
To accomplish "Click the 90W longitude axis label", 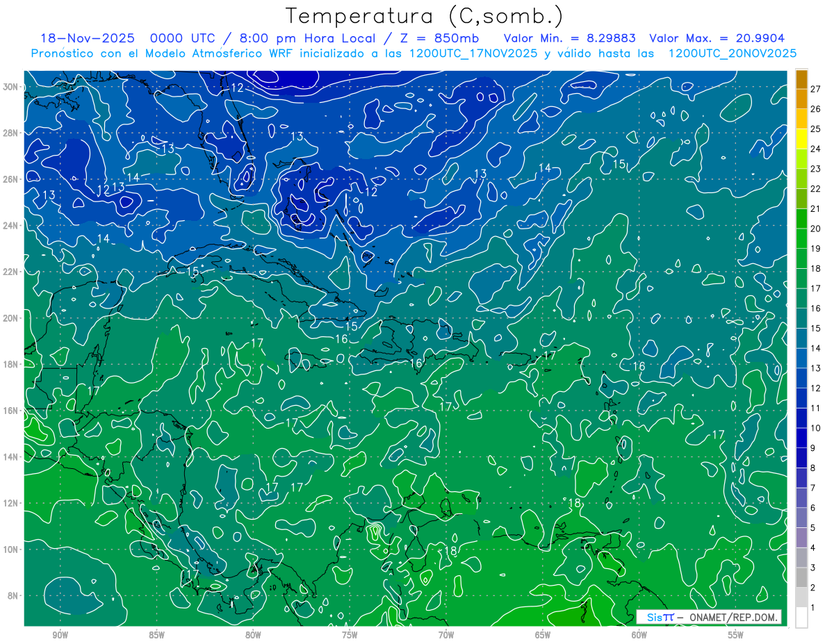I will [x=60, y=635].
